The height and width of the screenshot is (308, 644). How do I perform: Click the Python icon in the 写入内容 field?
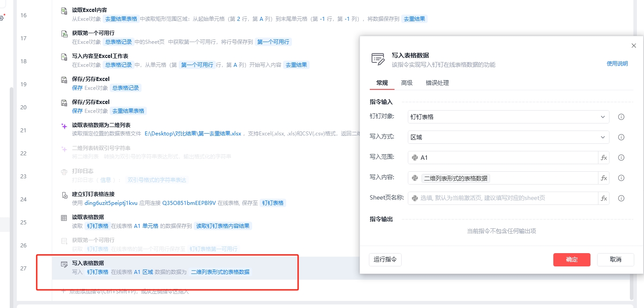(415, 178)
